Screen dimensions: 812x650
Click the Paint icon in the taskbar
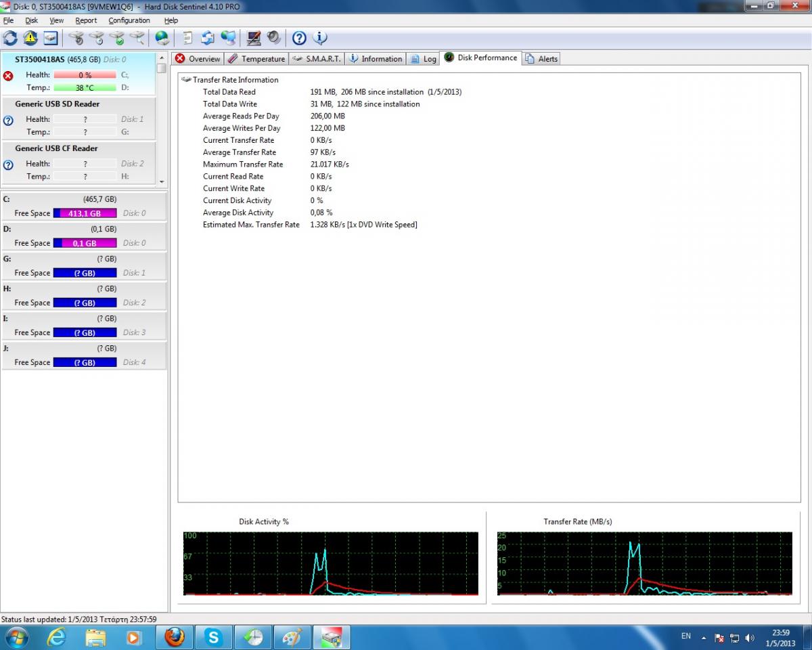coord(292,637)
